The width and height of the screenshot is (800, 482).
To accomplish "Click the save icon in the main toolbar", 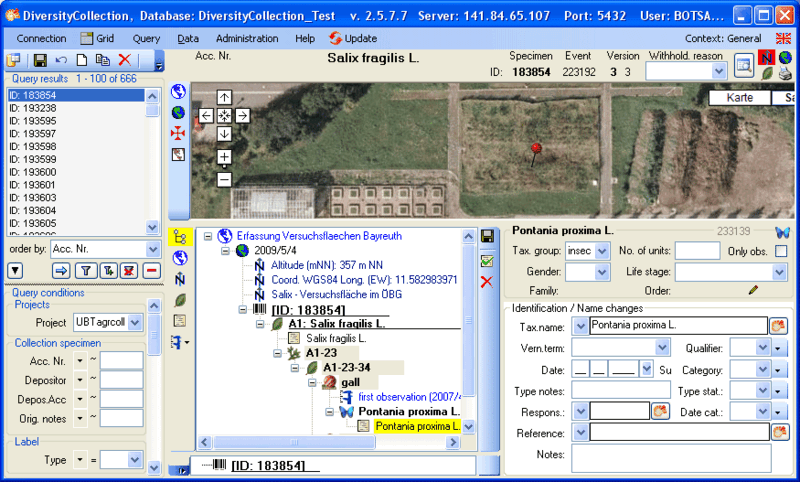I will click(40, 61).
